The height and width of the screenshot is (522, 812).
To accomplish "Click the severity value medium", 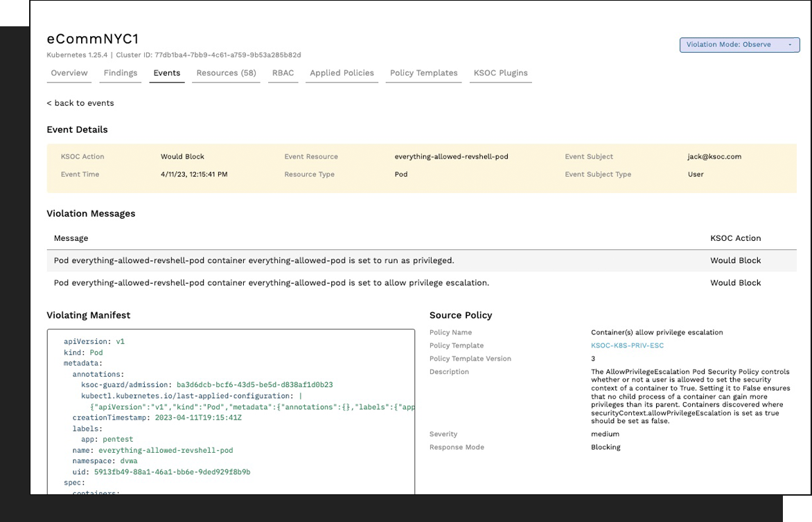I will [605, 434].
